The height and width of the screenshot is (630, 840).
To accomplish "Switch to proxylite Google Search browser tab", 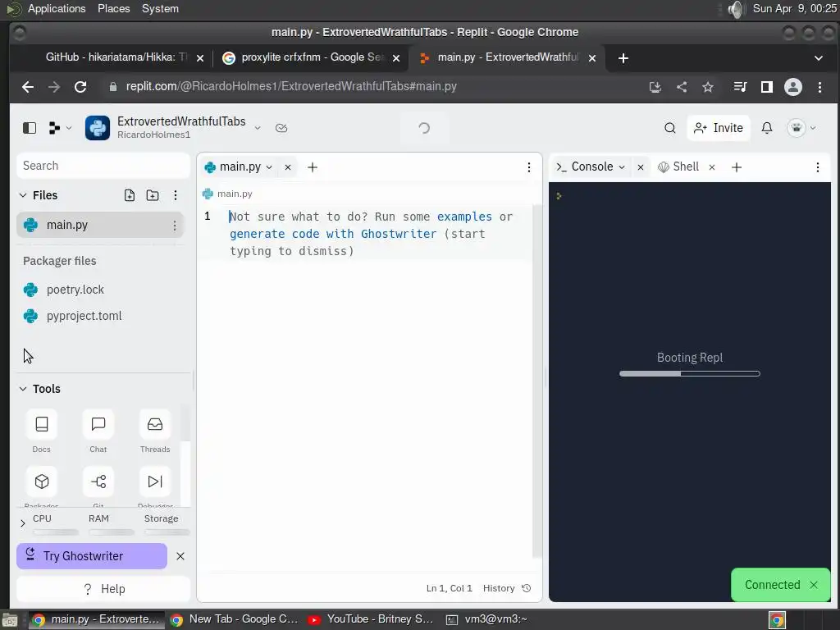I will [x=312, y=57].
